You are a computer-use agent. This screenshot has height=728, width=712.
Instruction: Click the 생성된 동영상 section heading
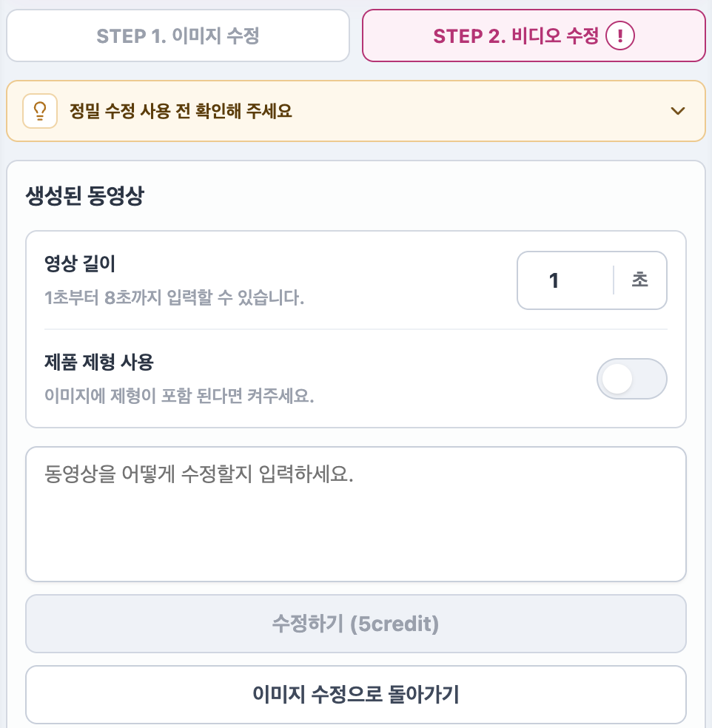click(85, 195)
